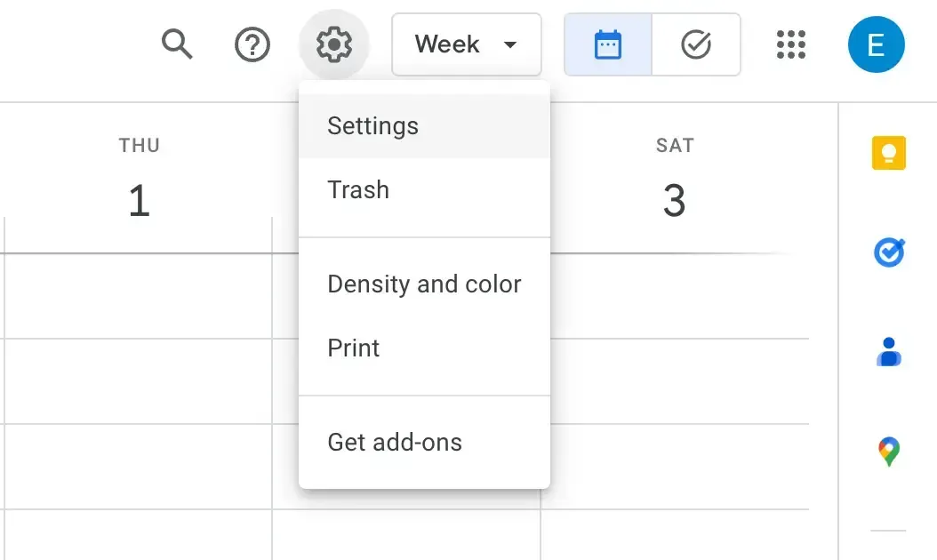This screenshot has height=560, width=937.
Task: Open Google Tasks from the side panel
Action: 887,252
